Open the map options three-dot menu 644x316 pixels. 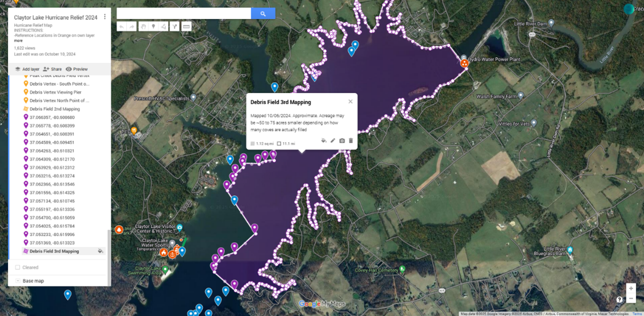[104, 16]
